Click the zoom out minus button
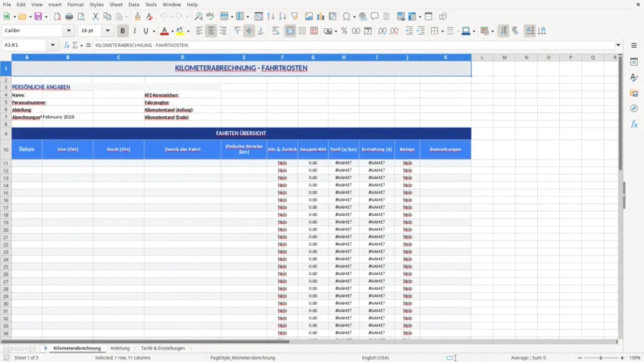This screenshot has height=362, width=644. point(580,358)
